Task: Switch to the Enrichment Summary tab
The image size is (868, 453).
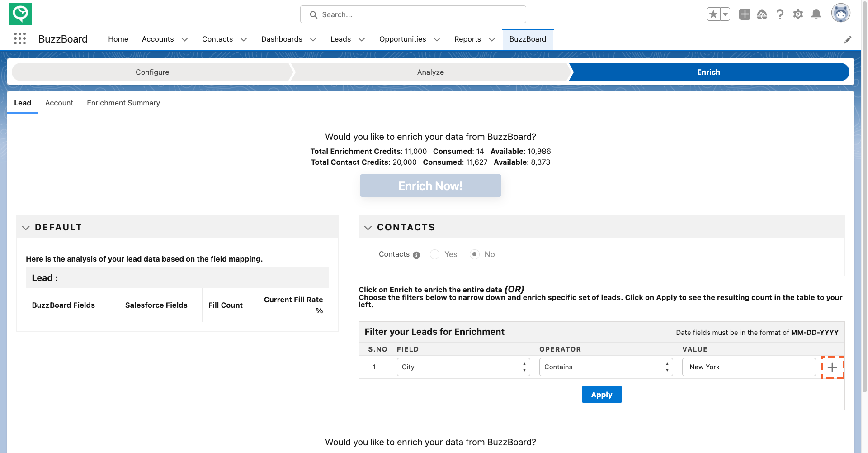Action: click(123, 103)
